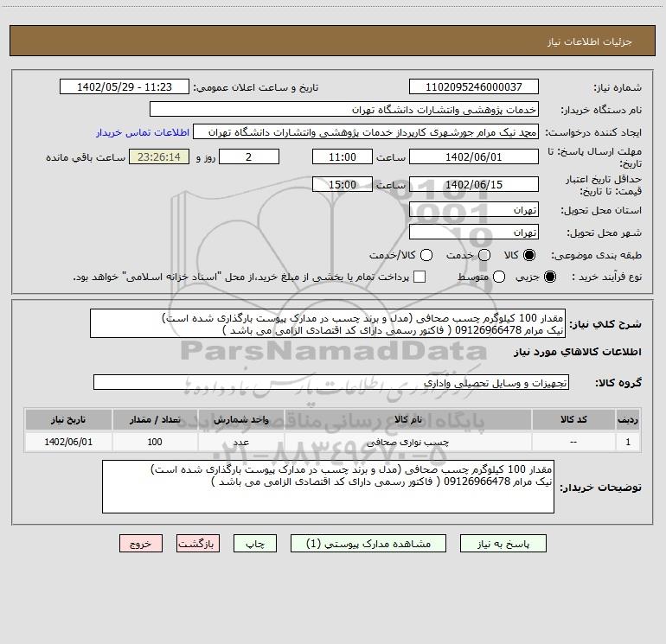Select the کالا radio button
Image resolution: width=666 pixels, height=644 pixels.
[x=529, y=255]
